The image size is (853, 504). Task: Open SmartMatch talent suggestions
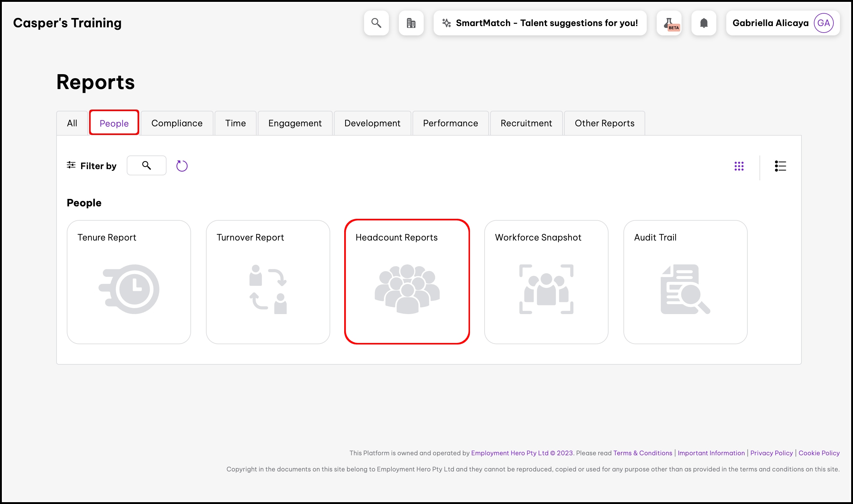point(540,23)
